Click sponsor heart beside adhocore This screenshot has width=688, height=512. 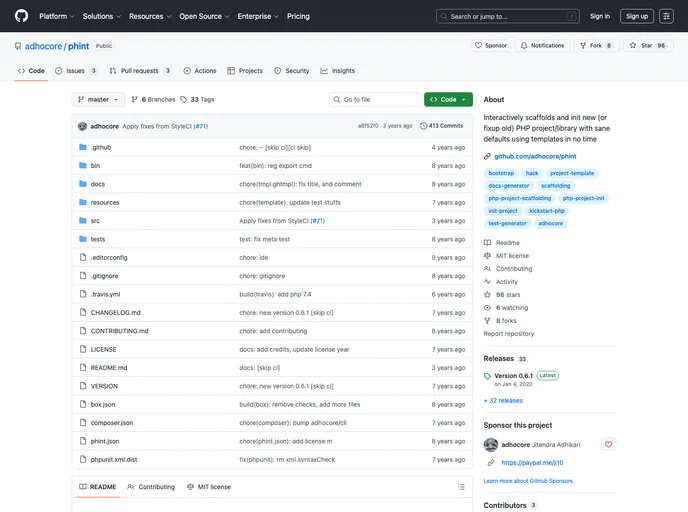pos(609,444)
